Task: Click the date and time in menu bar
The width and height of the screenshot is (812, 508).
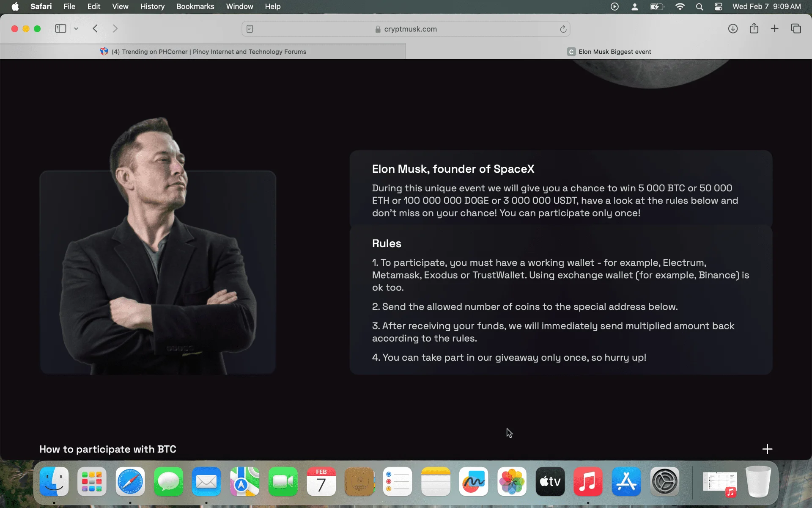Action: (766, 6)
